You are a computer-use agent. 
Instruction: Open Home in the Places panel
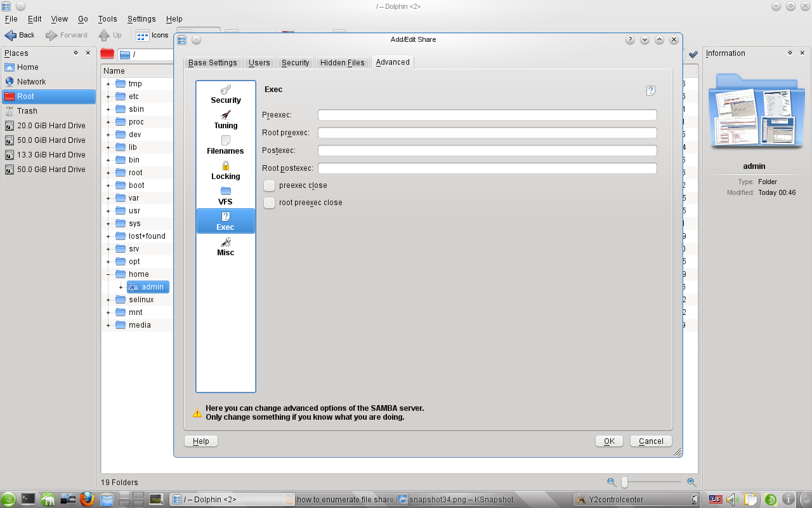click(49, 67)
